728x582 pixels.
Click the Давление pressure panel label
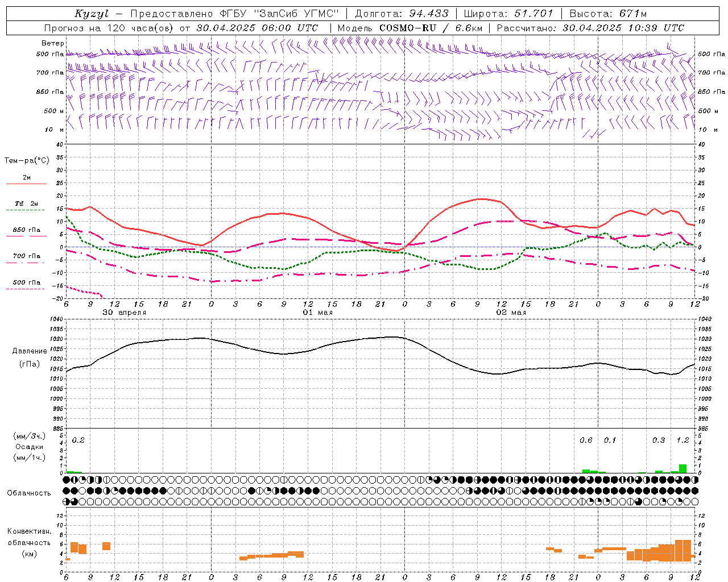pos(30,351)
